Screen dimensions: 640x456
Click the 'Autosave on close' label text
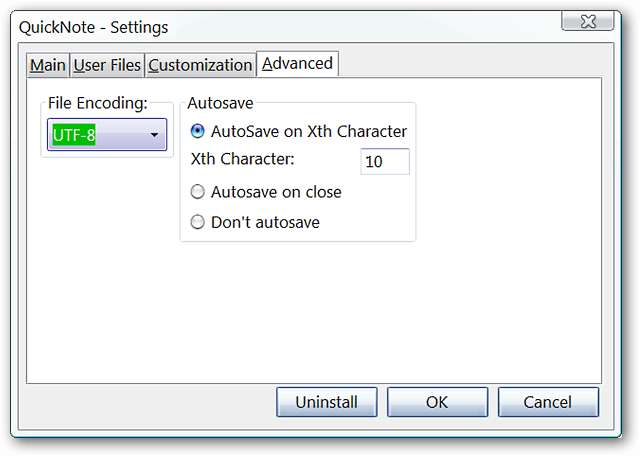tap(276, 192)
